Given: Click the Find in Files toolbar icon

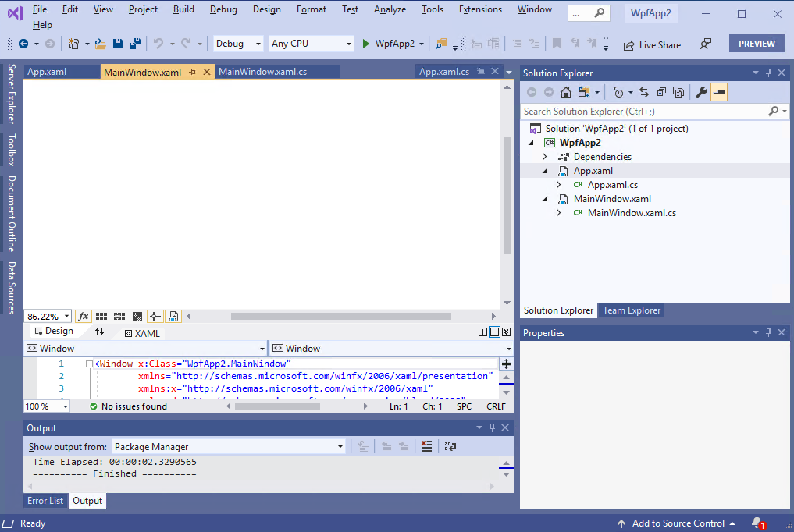Looking at the screenshot, I should (440, 44).
